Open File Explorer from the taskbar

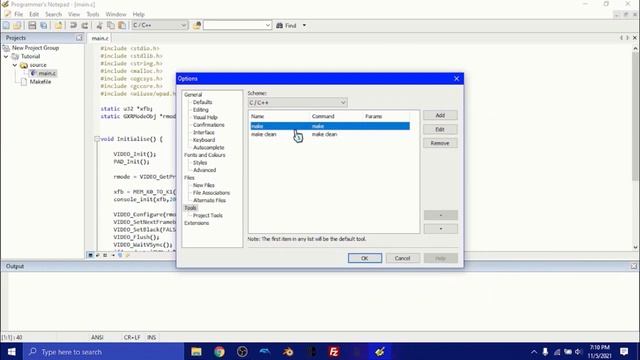coord(196,352)
